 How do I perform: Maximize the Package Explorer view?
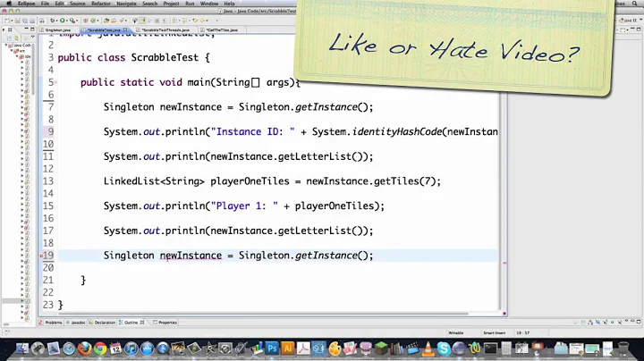(x=32, y=29)
